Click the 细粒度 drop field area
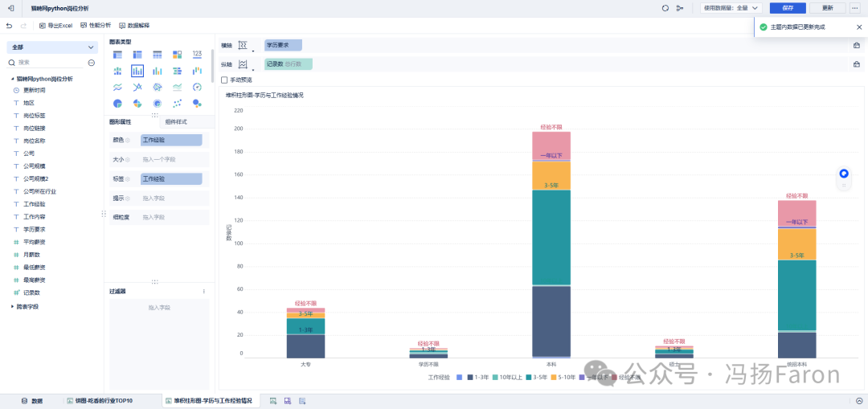The width and height of the screenshot is (868, 409). pyautogui.click(x=174, y=218)
